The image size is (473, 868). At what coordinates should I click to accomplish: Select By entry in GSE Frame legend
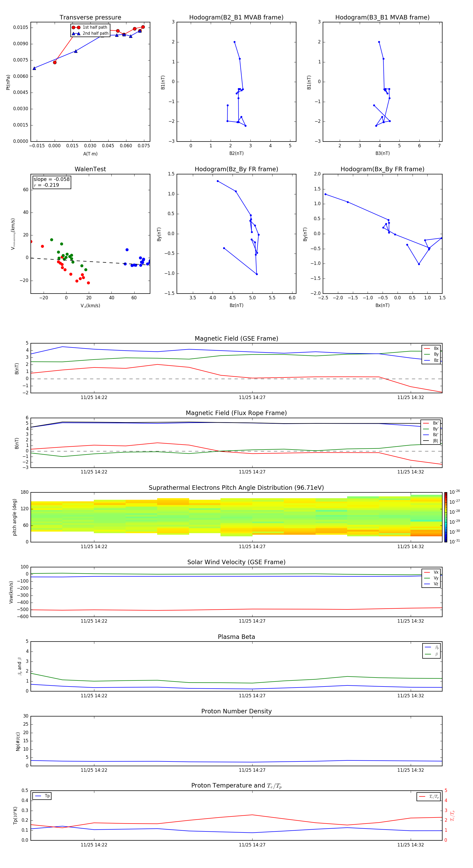[x=431, y=354]
